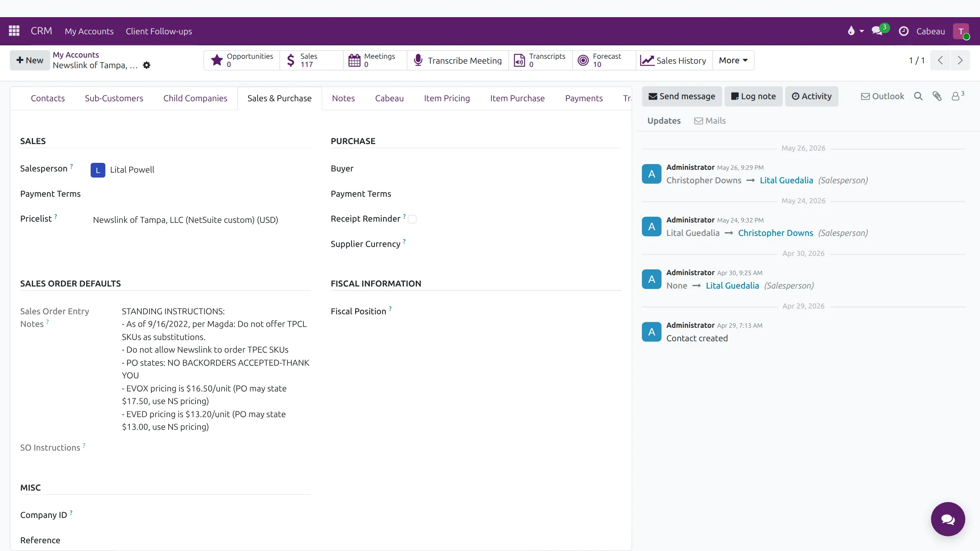Open Transcripts stat button
This screenshot has width=980, height=551.
coord(541,60)
